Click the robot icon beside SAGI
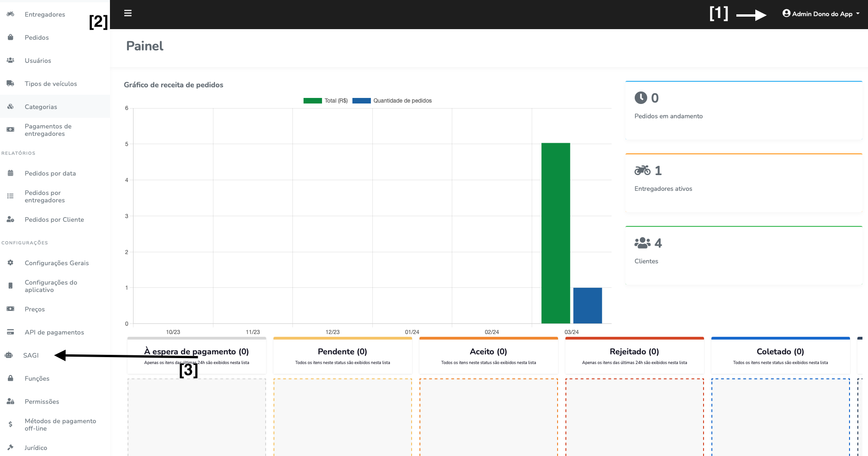 (x=9, y=355)
